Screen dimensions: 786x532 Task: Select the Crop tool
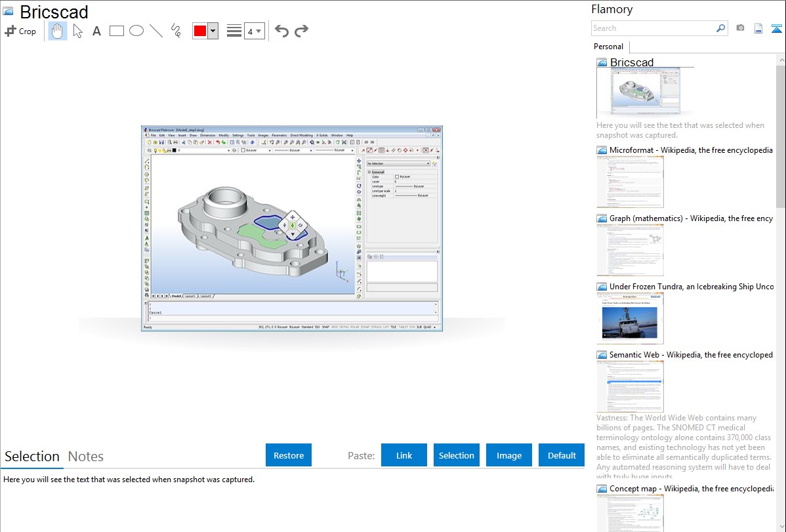20,31
